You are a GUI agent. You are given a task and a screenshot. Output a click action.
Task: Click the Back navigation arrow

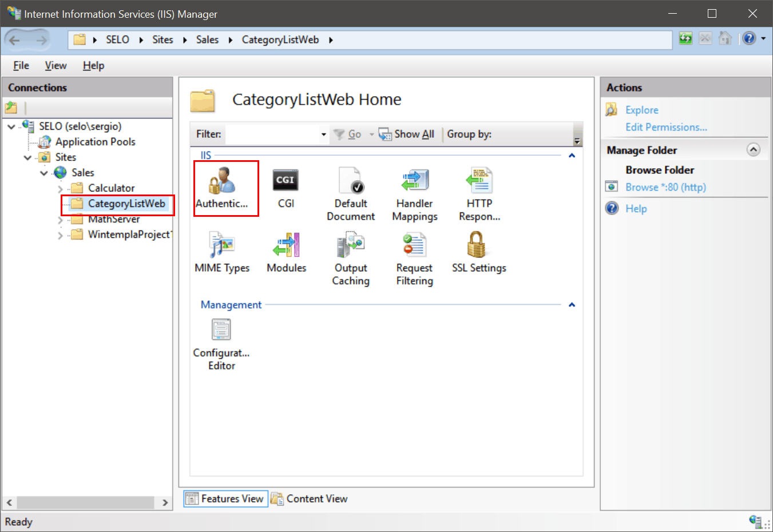point(14,40)
